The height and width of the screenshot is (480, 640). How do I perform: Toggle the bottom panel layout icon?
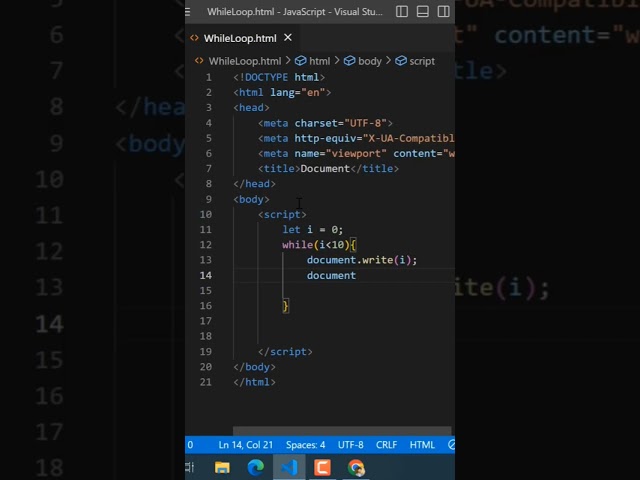point(422,11)
